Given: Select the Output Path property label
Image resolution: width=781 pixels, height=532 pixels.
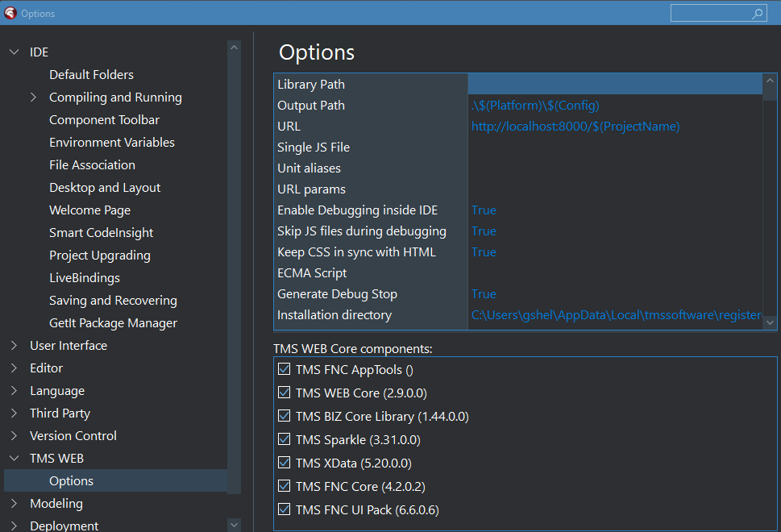Looking at the screenshot, I should (311, 106).
